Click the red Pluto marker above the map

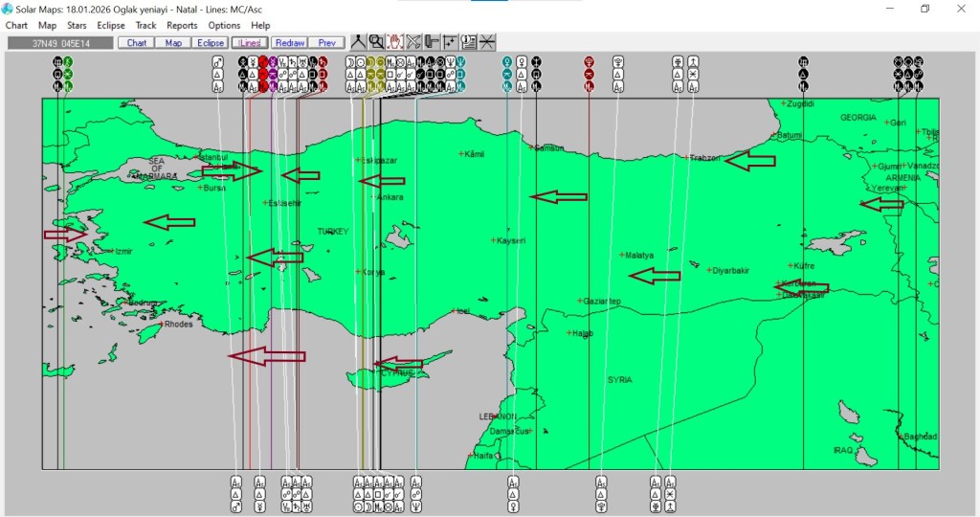click(590, 62)
